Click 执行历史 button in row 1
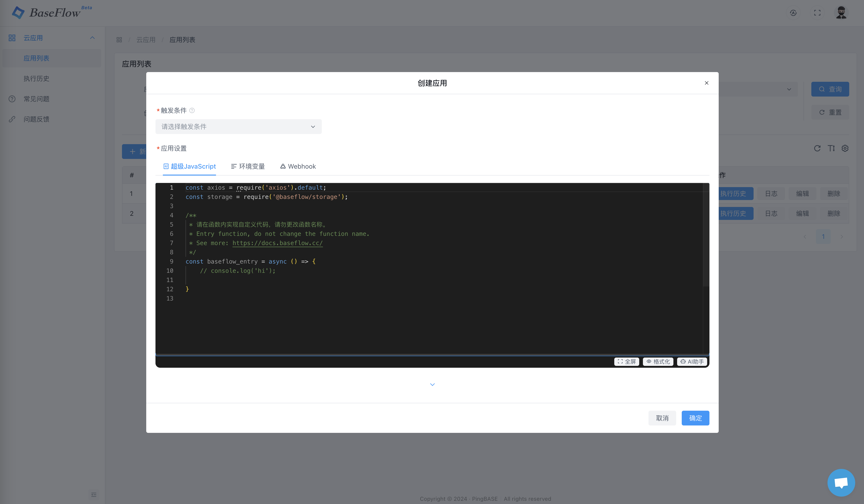Screen dimensions: 864x504 tap(736, 194)
